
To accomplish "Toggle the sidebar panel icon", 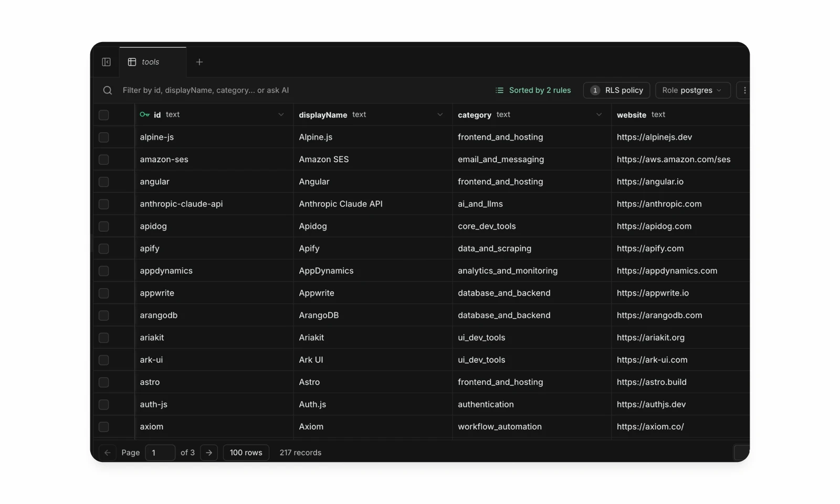I will tap(106, 62).
